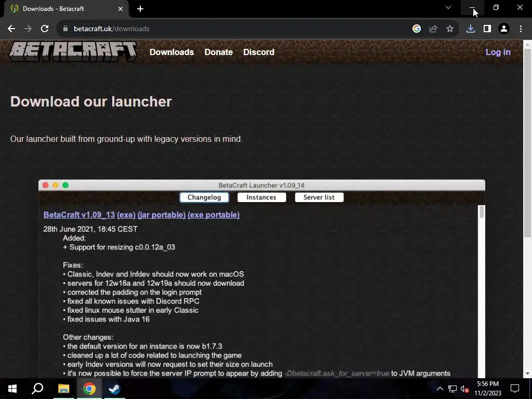Open File Explorer from taskbar
Image resolution: width=532 pixels, height=399 pixels.
pos(63,389)
